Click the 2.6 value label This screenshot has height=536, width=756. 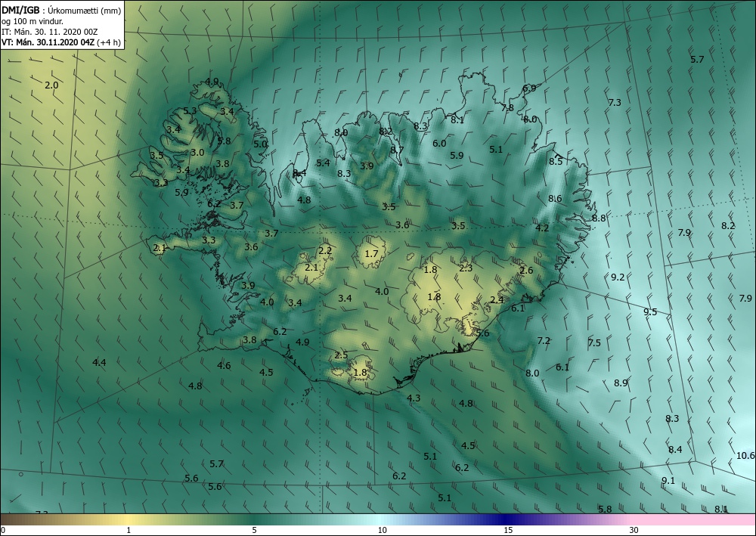pos(526,271)
